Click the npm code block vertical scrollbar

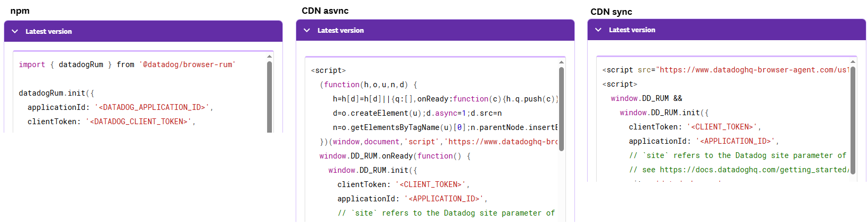269,97
